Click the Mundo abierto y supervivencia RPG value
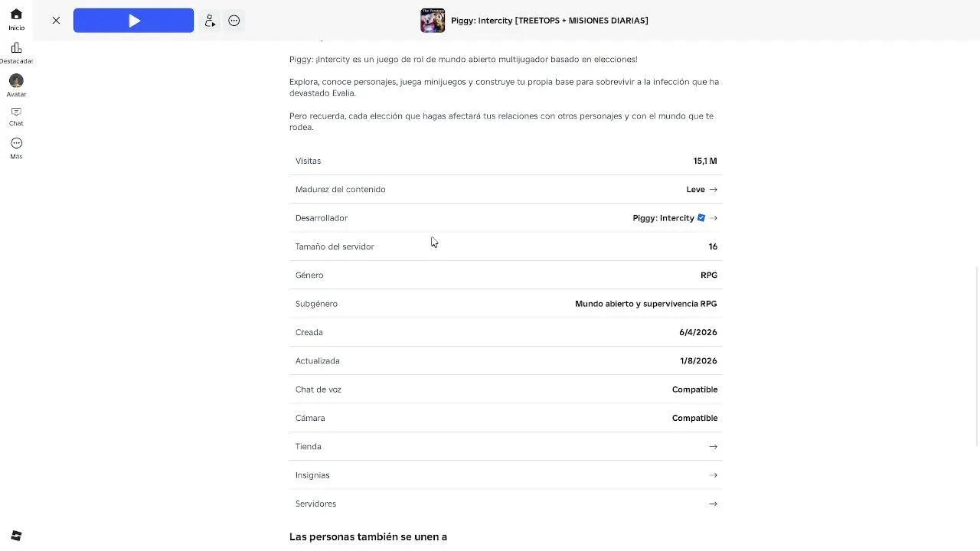The image size is (980, 551). (x=646, y=304)
